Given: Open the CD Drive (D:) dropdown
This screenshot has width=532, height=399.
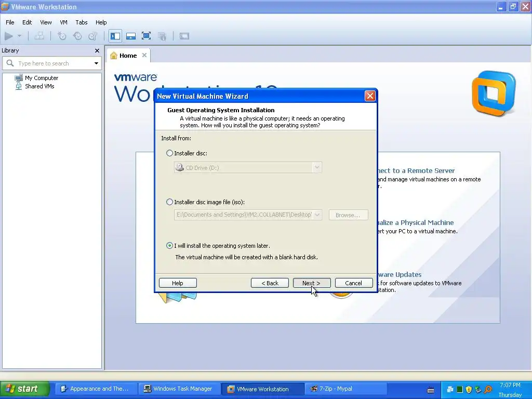Looking at the screenshot, I should (x=248, y=168).
